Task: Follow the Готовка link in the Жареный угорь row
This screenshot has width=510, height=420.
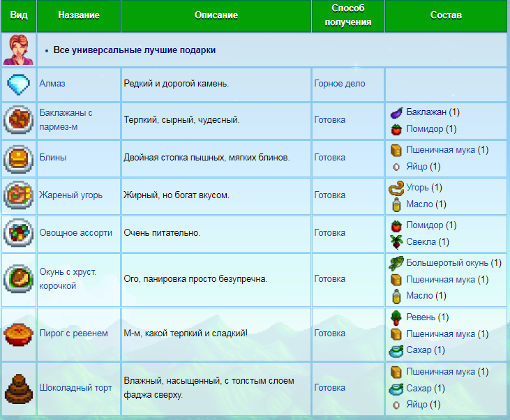Action: tap(329, 195)
